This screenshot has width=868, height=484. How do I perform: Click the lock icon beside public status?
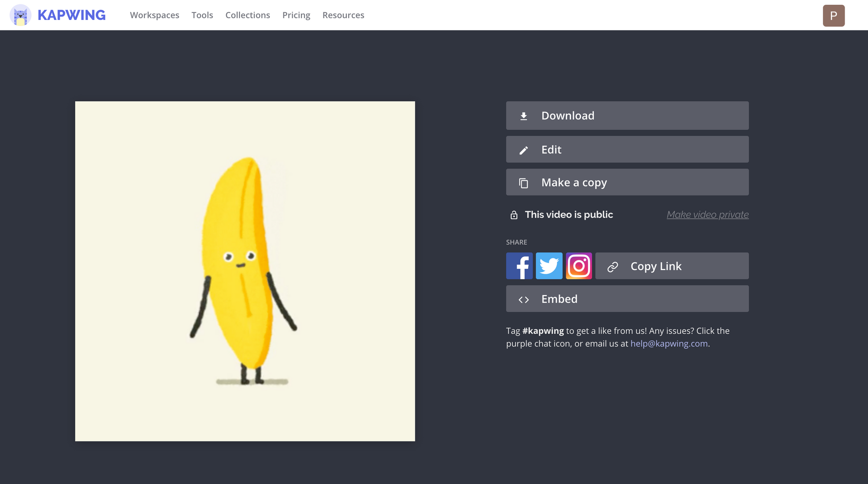pyautogui.click(x=514, y=215)
